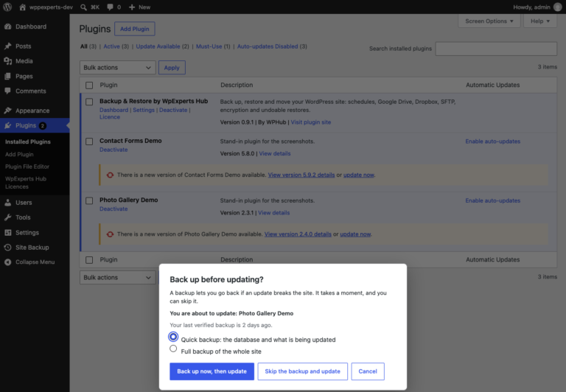
Task: Select the Users icon in sidebar
Action: (x=7, y=203)
